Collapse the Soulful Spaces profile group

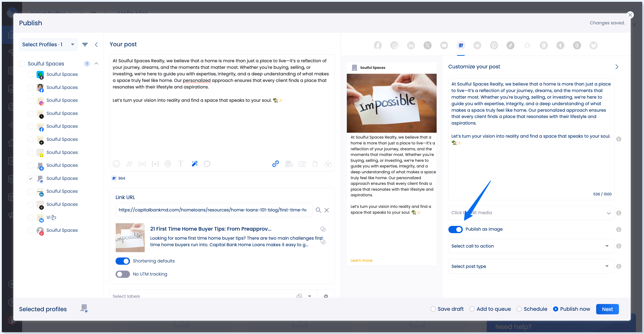coord(97,63)
